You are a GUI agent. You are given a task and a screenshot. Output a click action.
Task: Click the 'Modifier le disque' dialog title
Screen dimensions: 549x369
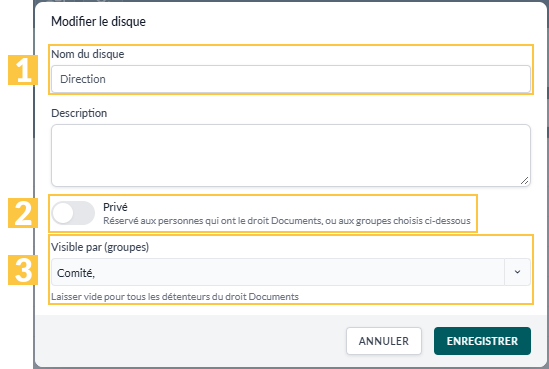coord(98,22)
